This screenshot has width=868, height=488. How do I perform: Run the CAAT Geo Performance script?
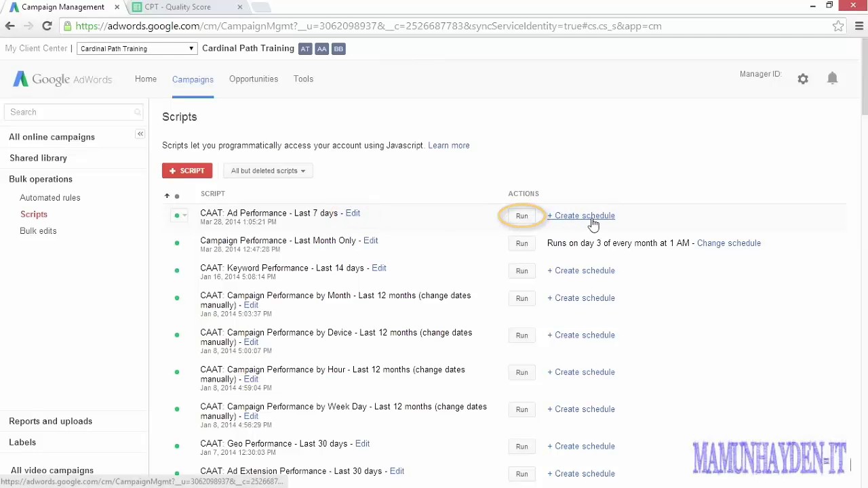pyautogui.click(x=521, y=447)
